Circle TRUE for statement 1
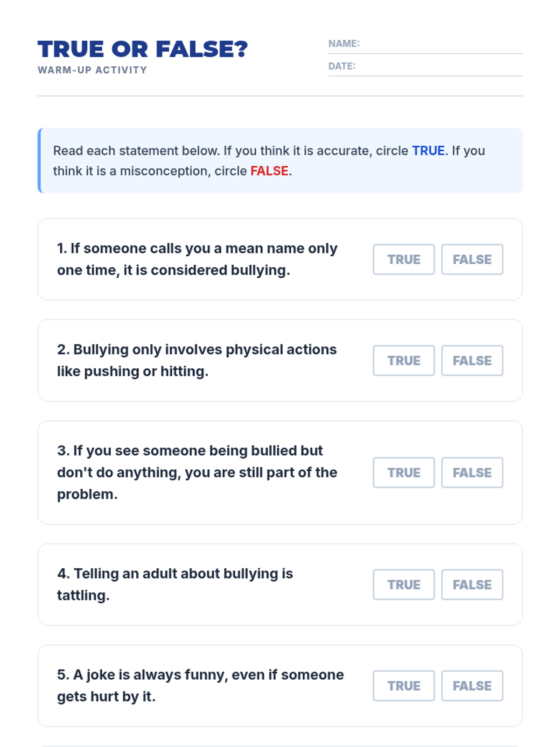This screenshot has width=560, height=747. (404, 259)
